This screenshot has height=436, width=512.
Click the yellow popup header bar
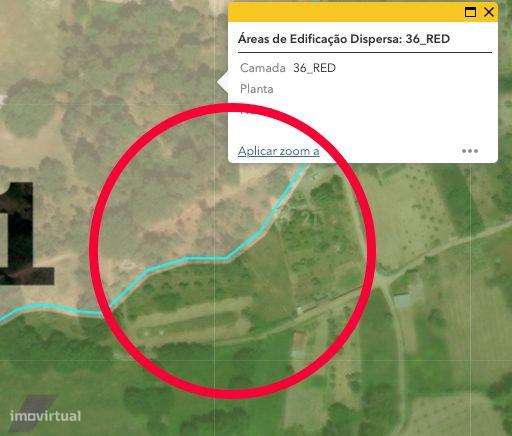point(345,13)
